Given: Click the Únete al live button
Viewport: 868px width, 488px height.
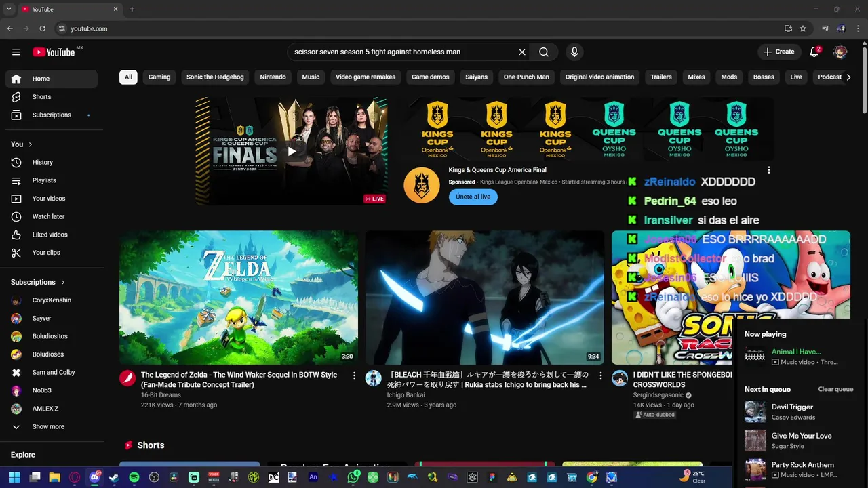Looking at the screenshot, I should [473, 197].
